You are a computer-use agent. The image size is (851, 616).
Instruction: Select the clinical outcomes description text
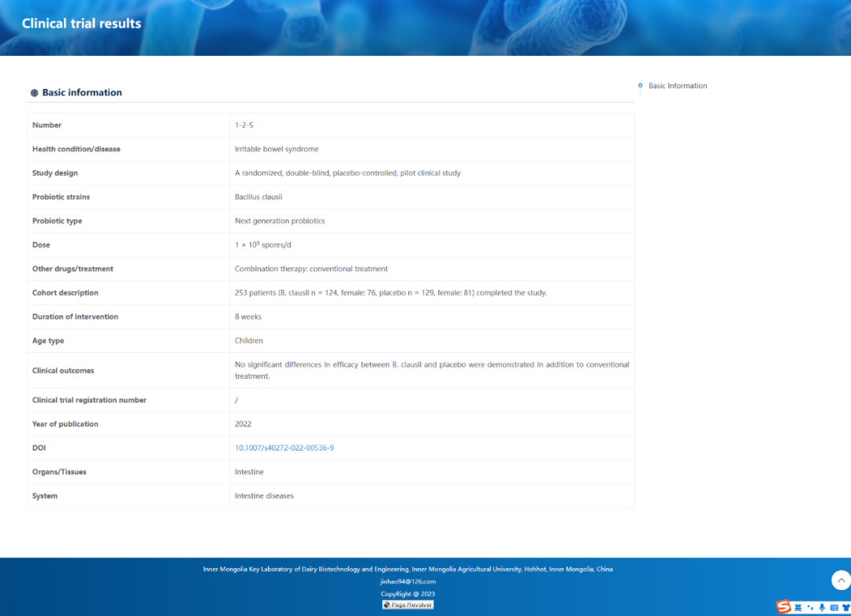click(x=432, y=370)
